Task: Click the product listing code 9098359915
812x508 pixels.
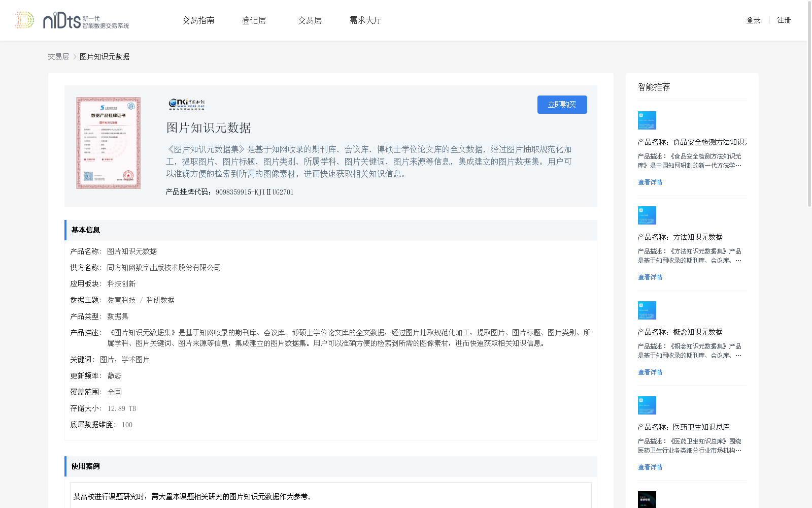Action: point(254,192)
